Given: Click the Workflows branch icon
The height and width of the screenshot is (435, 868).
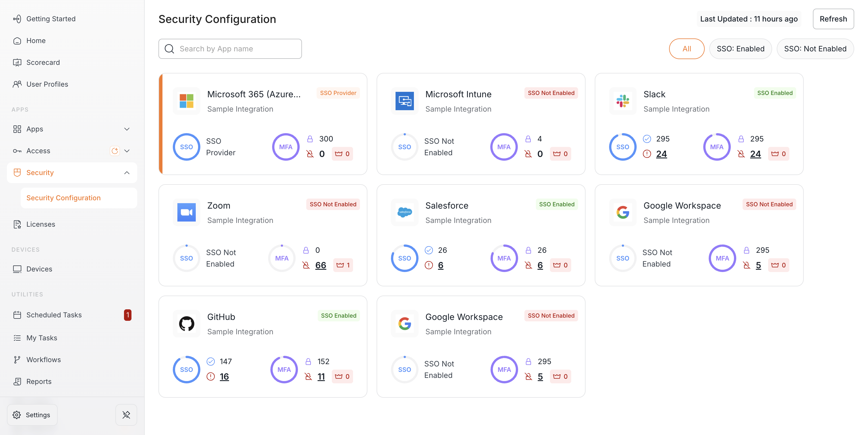Looking at the screenshot, I should pyautogui.click(x=17, y=360).
